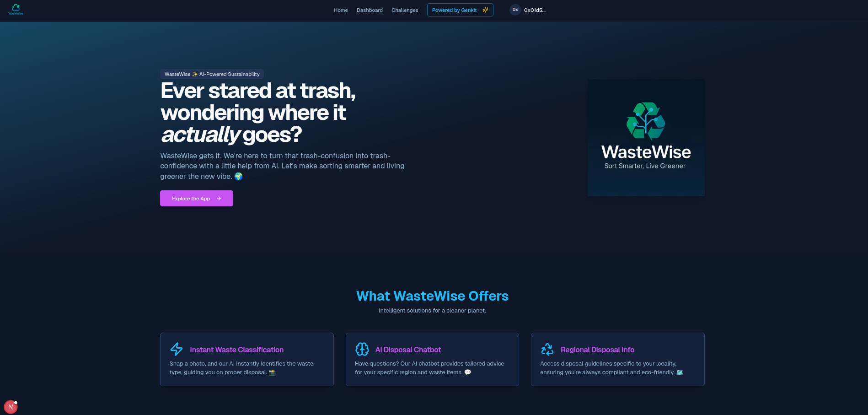
Task: Open the Home nav link
Action: pyautogui.click(x=341, y=10)
